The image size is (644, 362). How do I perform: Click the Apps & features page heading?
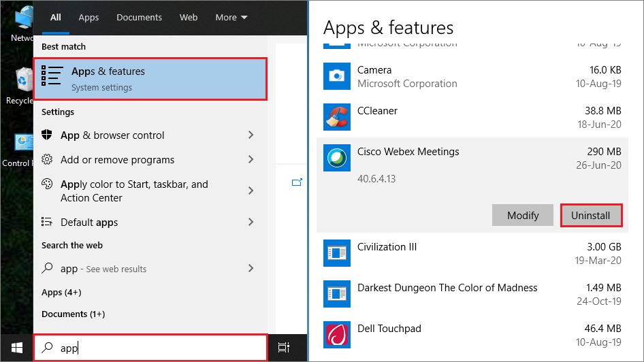coord(388,28)
